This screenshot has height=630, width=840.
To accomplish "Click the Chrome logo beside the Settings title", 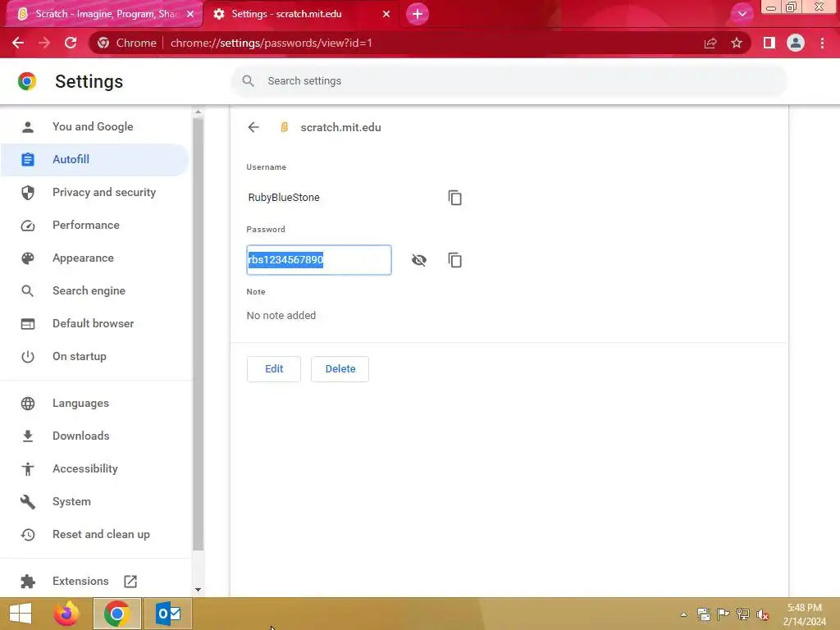I will (x=27, y=81).
